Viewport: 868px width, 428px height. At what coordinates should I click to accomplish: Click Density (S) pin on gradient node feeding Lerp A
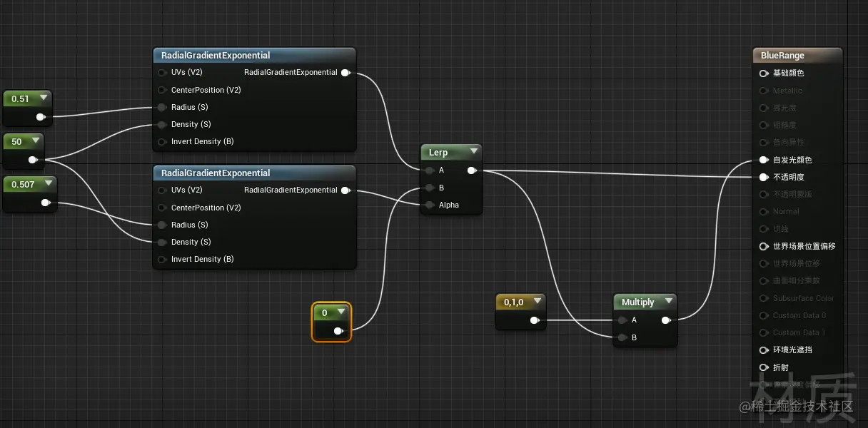point(162,124)
